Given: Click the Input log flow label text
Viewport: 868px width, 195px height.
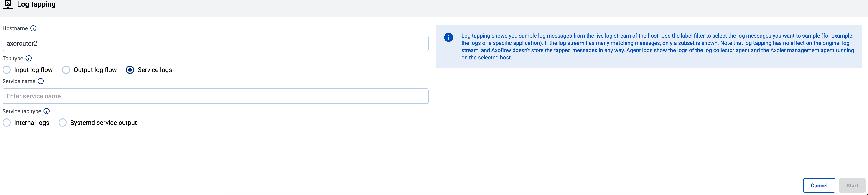Looking at the screenshot, I should coord(33,69).
